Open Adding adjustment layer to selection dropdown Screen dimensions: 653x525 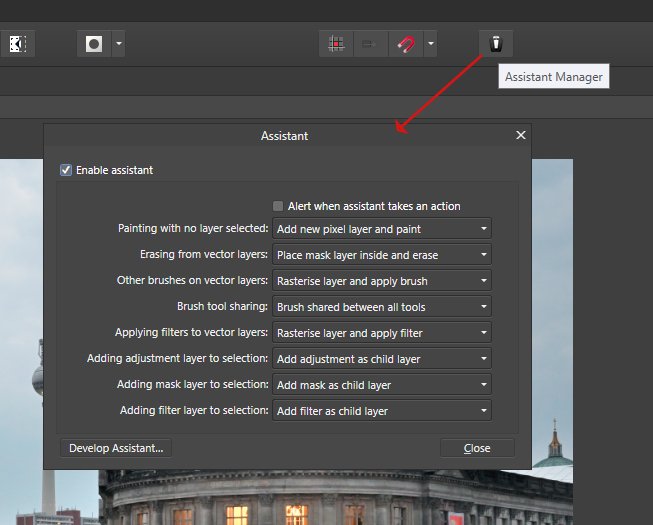[x=382, y=358]
